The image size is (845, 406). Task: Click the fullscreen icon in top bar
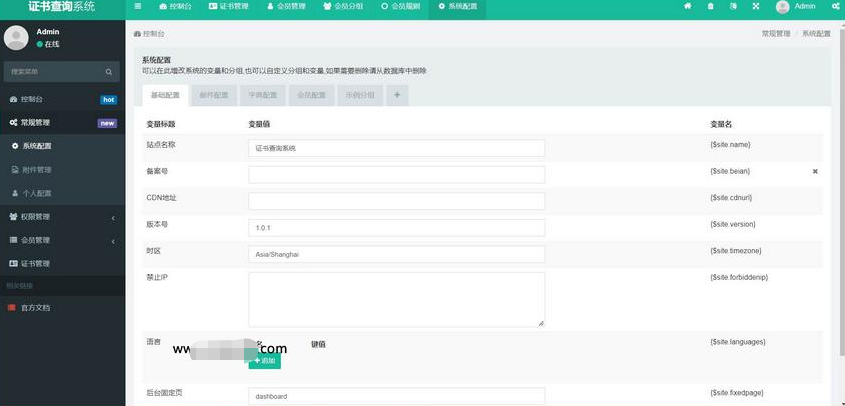click(x=756, y=6)
